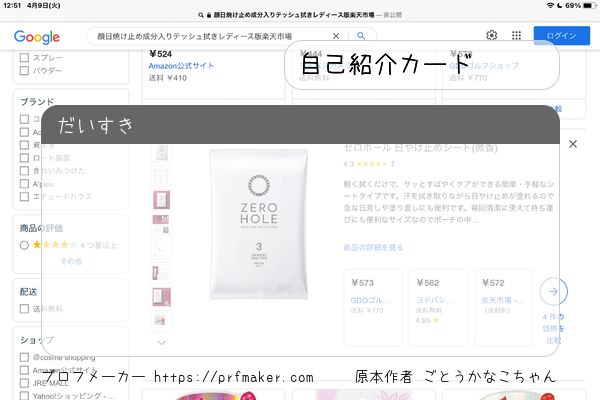The image size is (600, 400).
Task: Click the magnifier search icon in the search box
Action: tap(361, 36)
